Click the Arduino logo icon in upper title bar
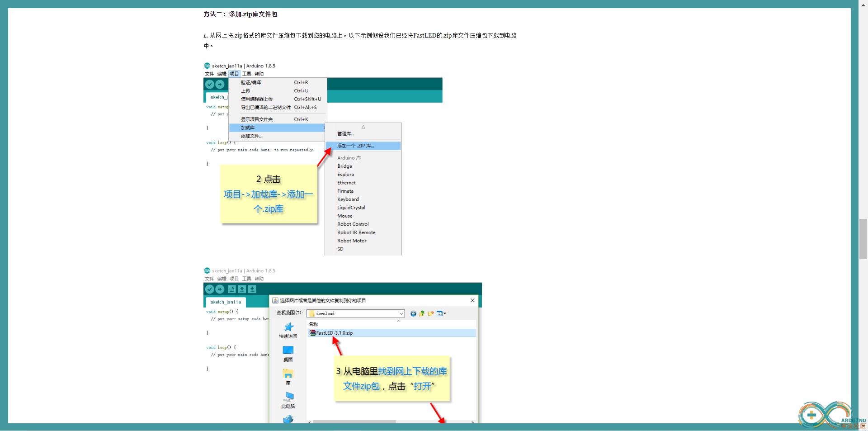This screenshot has height=431, width=868. tap(207, 66)
